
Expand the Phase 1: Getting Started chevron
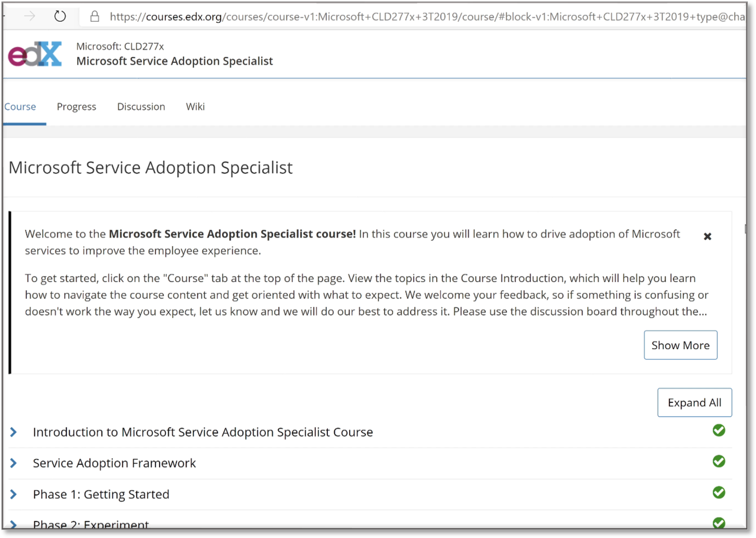[x=14, y=494]
